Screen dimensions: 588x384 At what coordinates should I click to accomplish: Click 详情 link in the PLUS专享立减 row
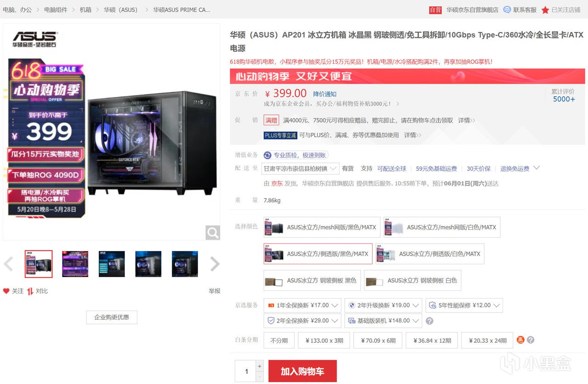click(413, 135)
